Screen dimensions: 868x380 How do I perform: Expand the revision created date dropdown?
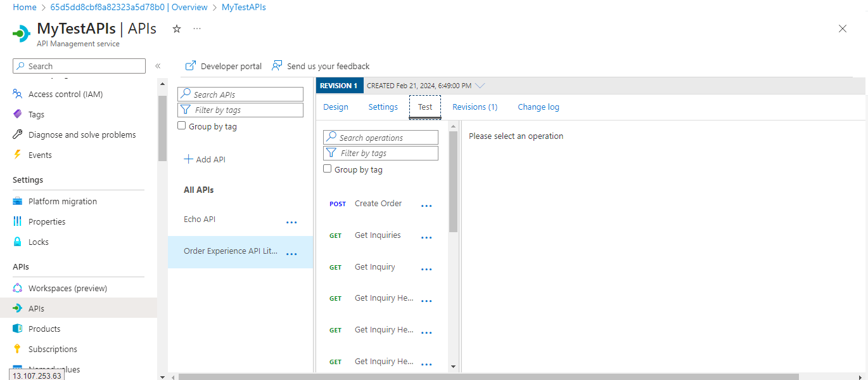tap(480, 86)
